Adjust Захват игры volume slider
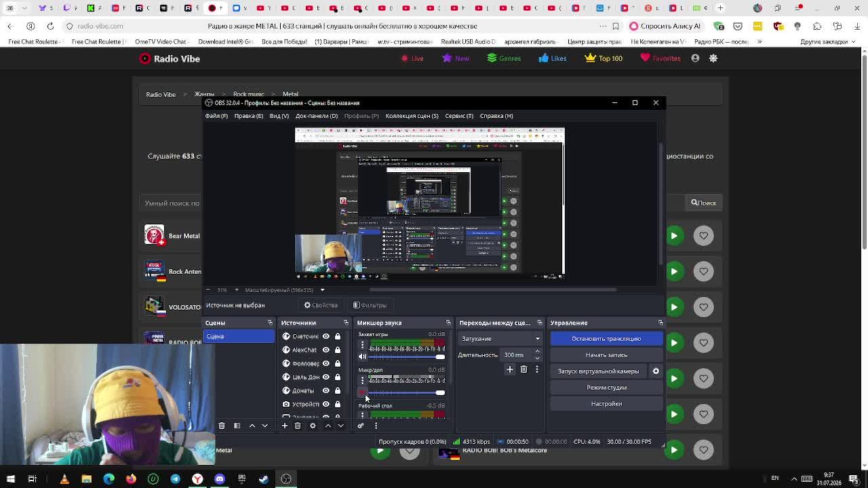 click(x=407, y=357)
